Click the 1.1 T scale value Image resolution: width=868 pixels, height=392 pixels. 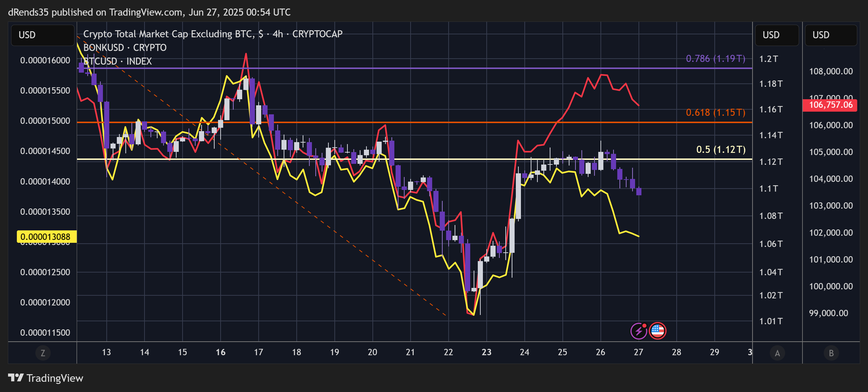click(768, 189)
